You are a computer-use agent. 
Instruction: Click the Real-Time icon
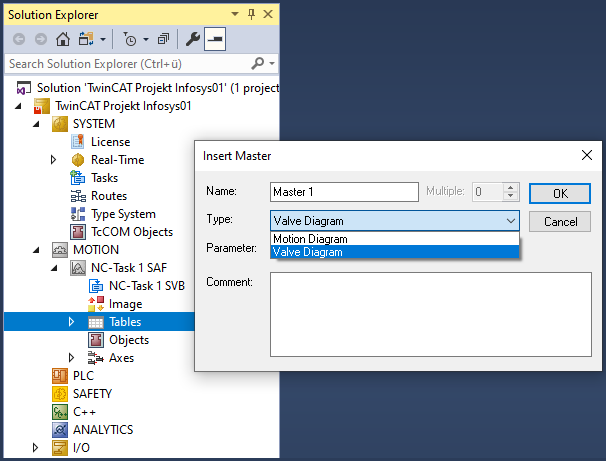point(78,160)
